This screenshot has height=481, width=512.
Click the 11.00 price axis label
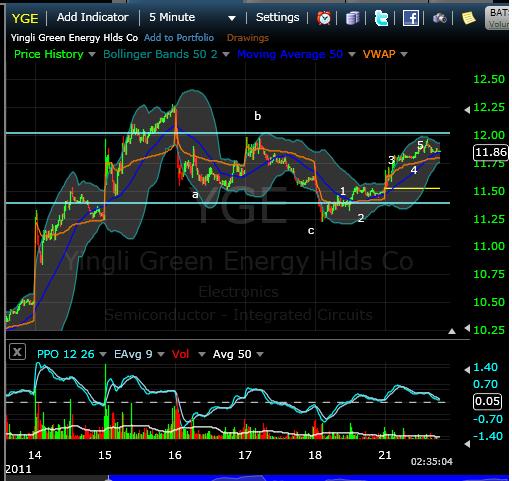click(x=489, y=246)
